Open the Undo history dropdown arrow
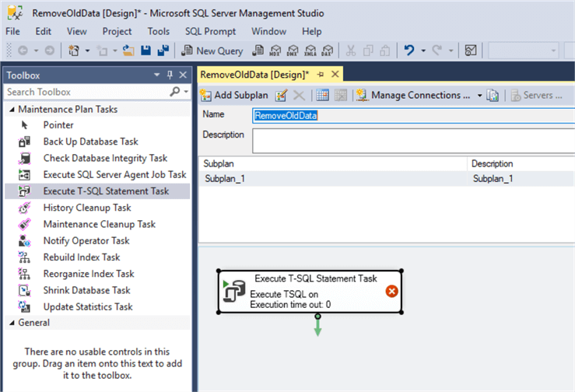Screen dimensions: 575x392 tap(423, 51)
